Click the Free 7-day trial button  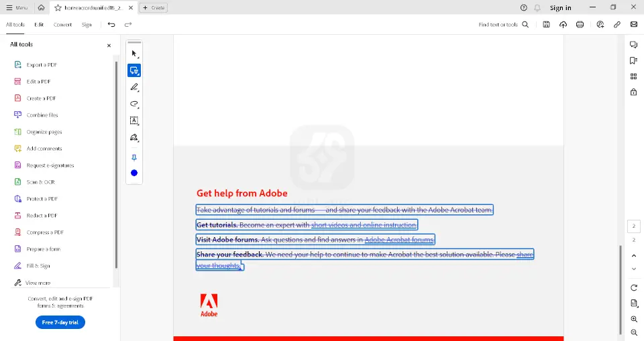coord(60,322)
